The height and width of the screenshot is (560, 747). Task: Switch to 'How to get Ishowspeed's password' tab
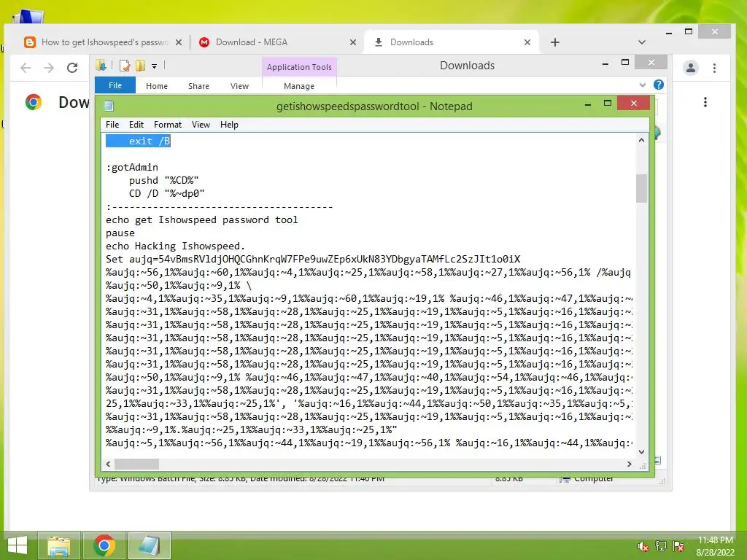(x=104, y=42)
